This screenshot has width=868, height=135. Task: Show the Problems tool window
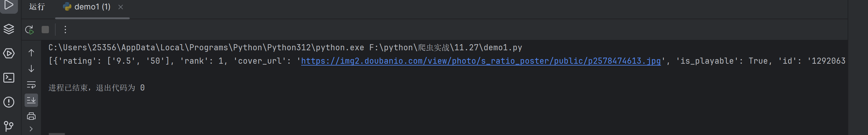coord(9,102)
